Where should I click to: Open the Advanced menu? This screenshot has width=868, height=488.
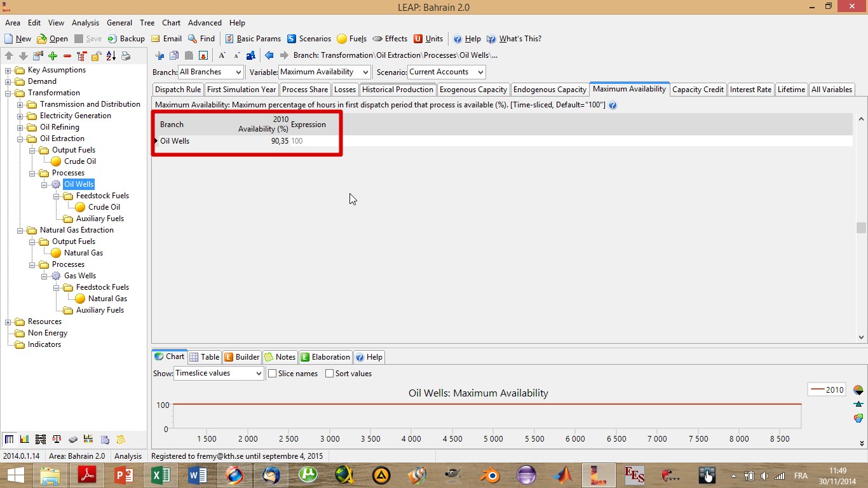click(205, 23)
